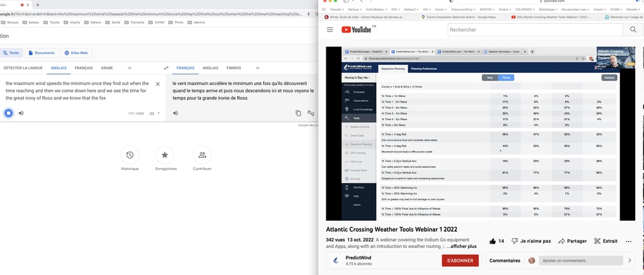Image resolution: width=644 pixels, height=275 pixels.
Task: Open the PredictWind channel name link
Action: [358, 258]
